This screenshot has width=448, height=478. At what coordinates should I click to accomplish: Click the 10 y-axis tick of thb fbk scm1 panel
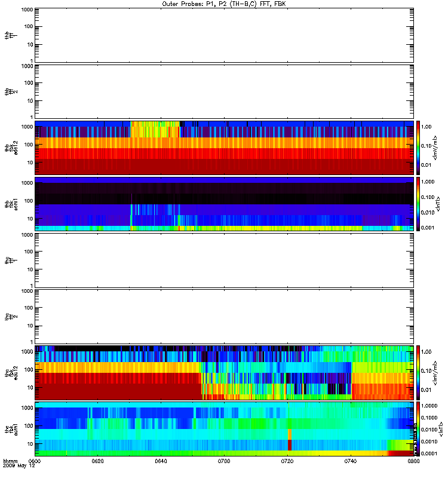(x=30, y=219)
